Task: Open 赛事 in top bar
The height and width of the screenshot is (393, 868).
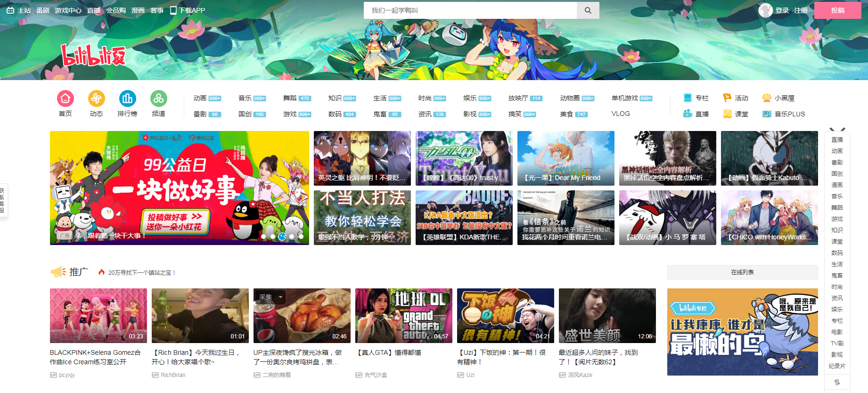Action: coord(157,10)
